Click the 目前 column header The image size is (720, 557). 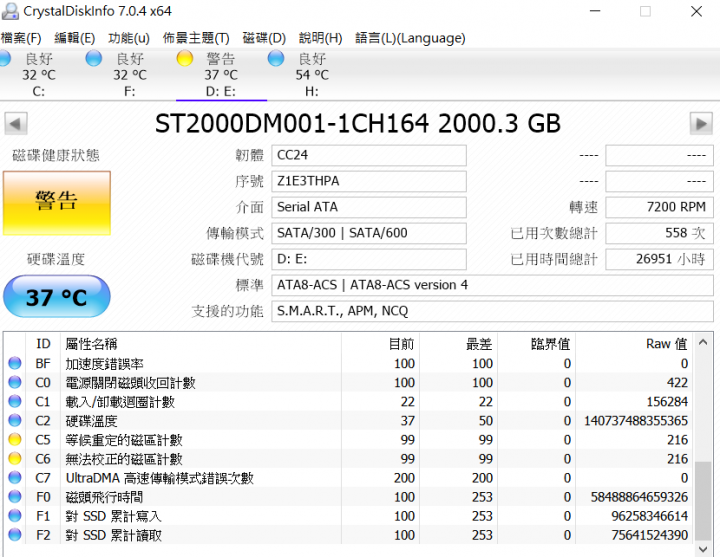click(x=381, y=343)
